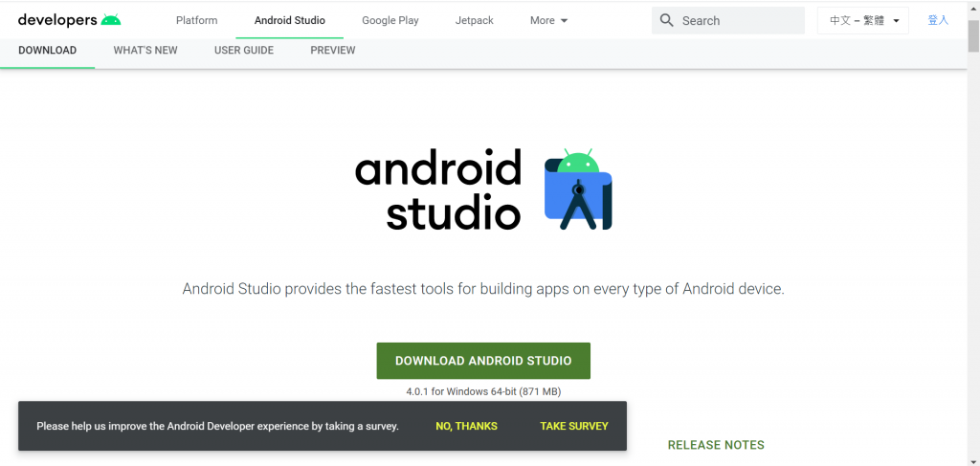Go to the Jetpack section

tap(475, 20)
